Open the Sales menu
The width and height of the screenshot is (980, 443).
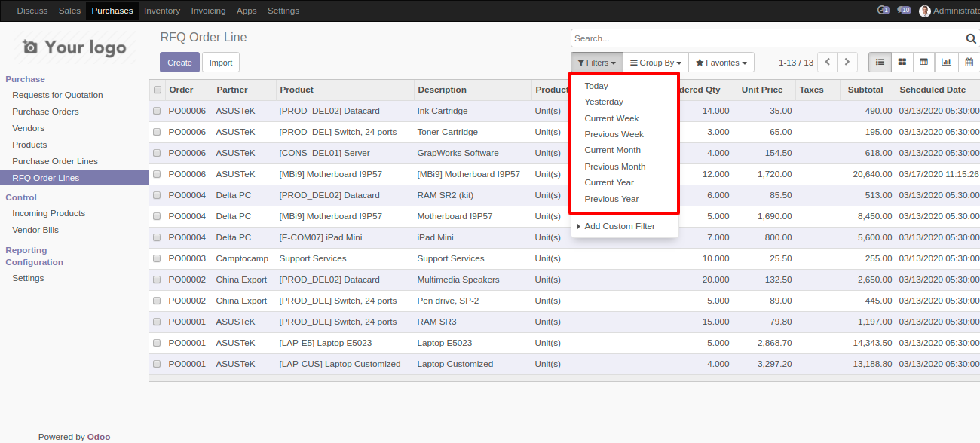(x=69, y=11)
